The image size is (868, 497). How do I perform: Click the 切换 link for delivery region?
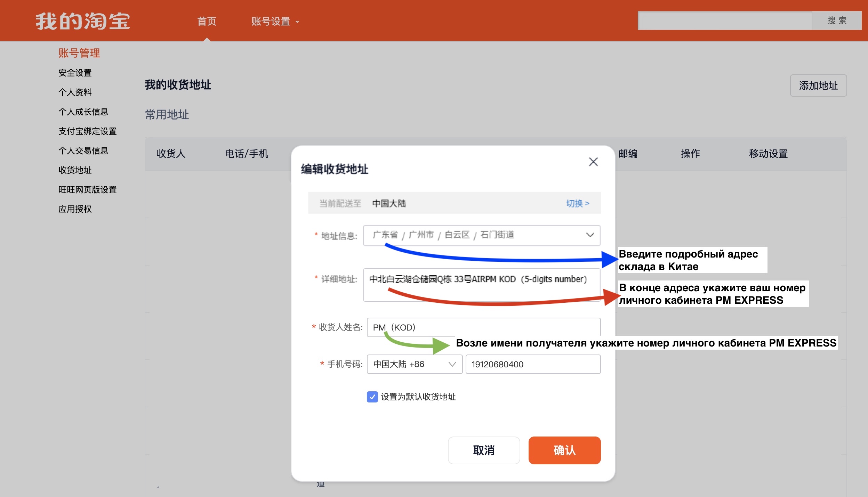577,203
